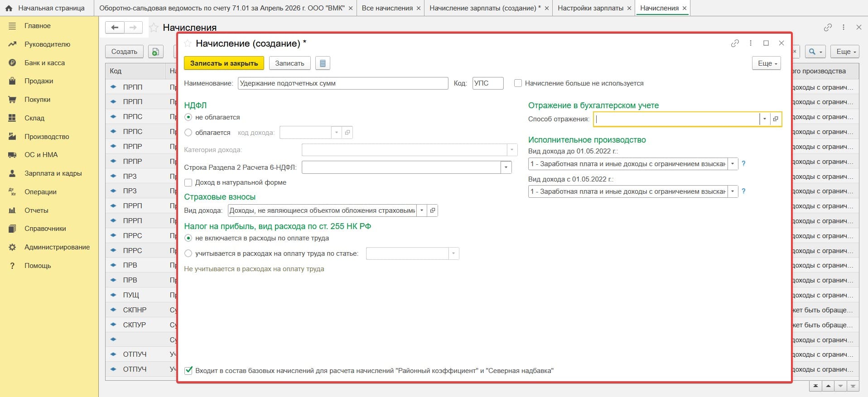Go to Начальная страница home icon
The image size is (868, 397).
(x=9, y=8)
